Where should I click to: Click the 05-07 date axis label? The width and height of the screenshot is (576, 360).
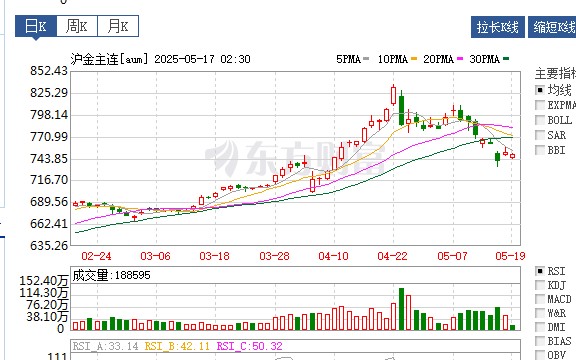(453, 256)
